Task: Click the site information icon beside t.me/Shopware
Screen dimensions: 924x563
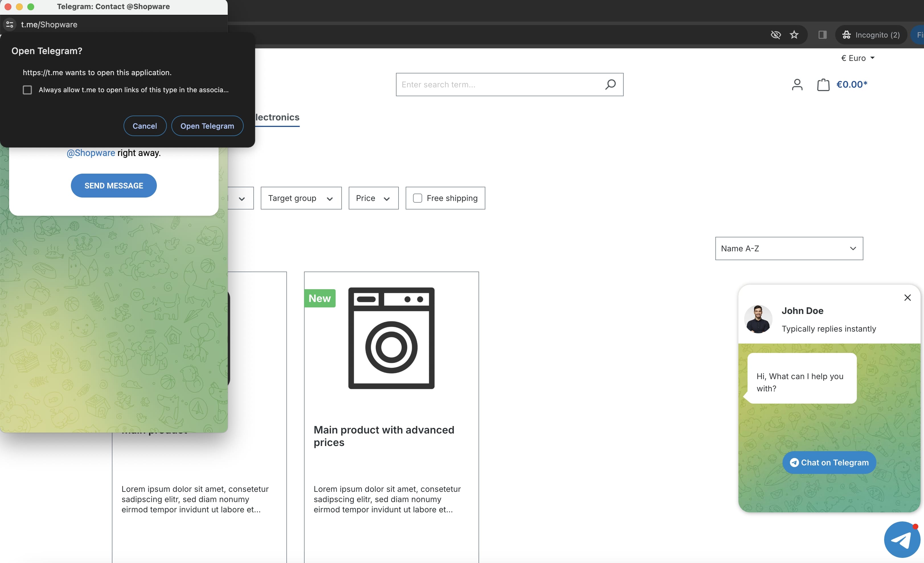Action: [10, 24]
